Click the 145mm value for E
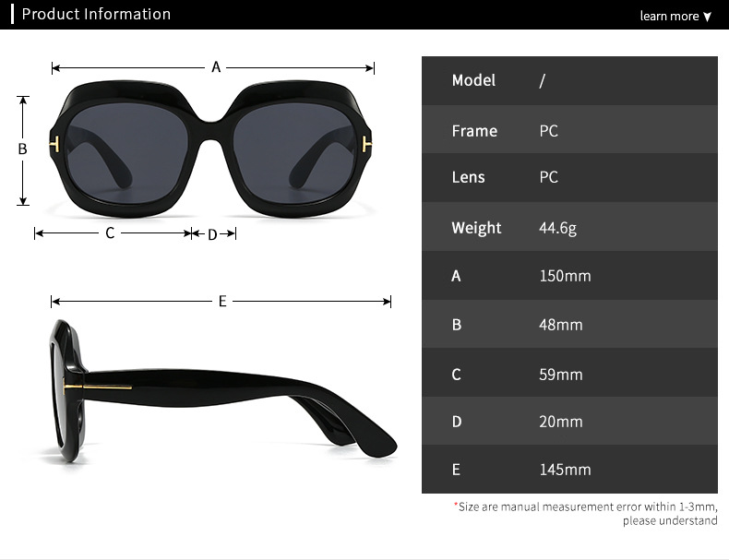 (x=565, y=470)
